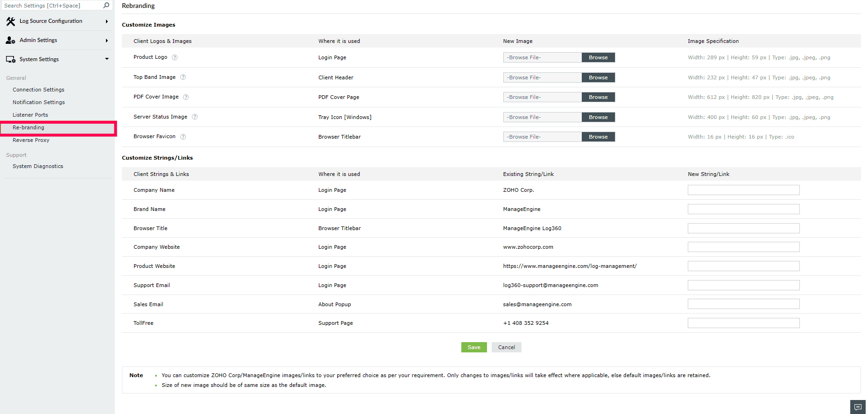This screenshot has width=868, height=414.
Task: Click the search magnifier icon
Action: click(x=106, y=6)
